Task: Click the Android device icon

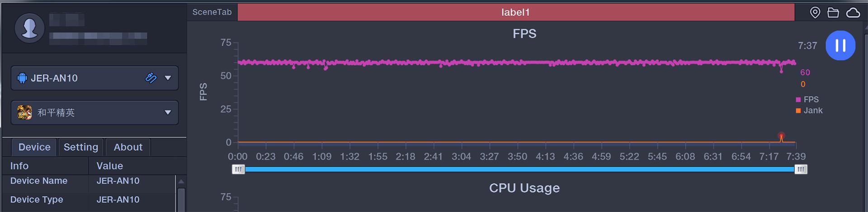Action: 22,78
